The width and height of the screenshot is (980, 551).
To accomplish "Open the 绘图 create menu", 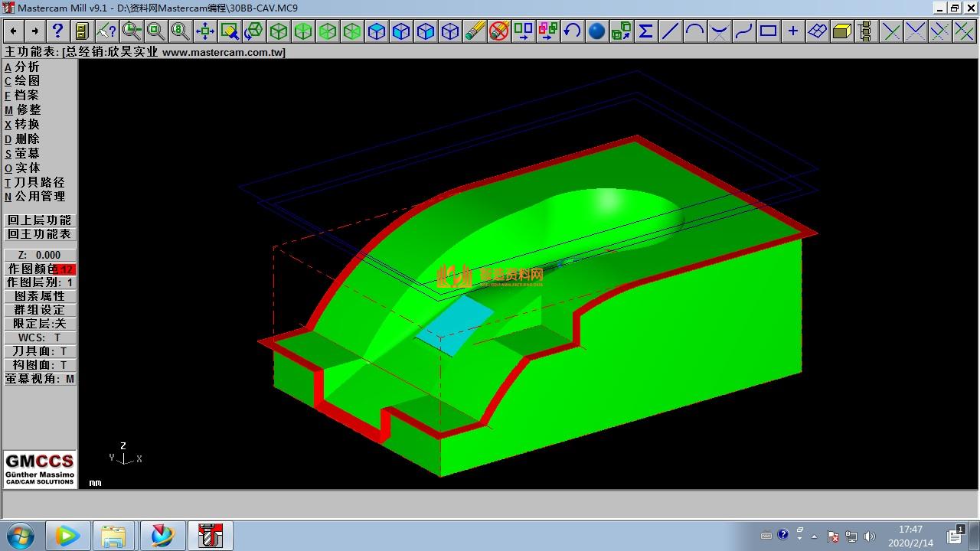I will [27, 80].
